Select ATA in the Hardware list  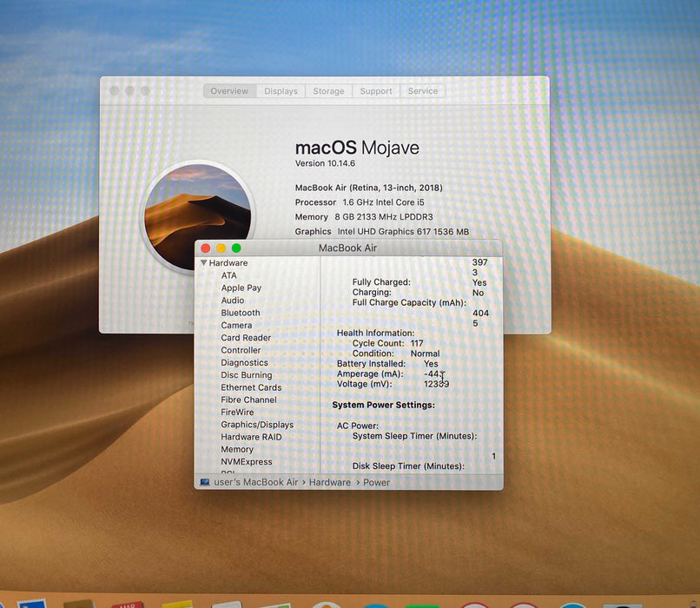coord(229,275)
